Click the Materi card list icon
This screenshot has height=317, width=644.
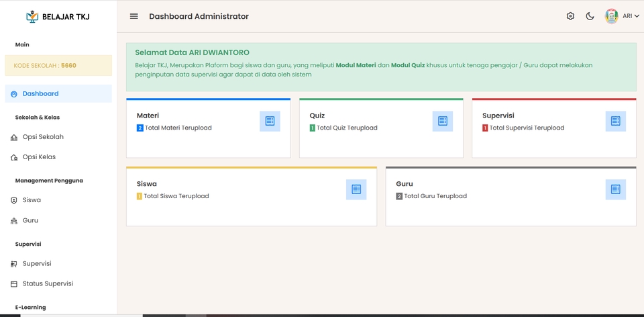pyautogui.click(x=270, y=122)
